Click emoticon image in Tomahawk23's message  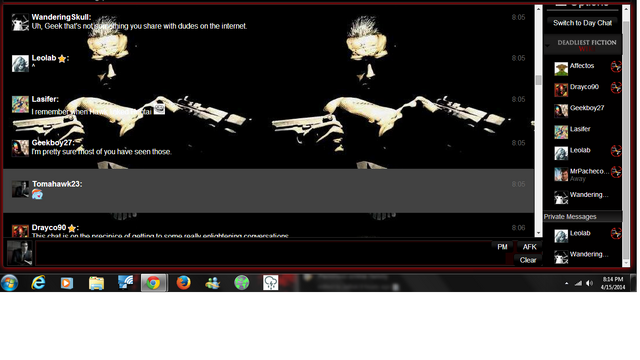37,194
